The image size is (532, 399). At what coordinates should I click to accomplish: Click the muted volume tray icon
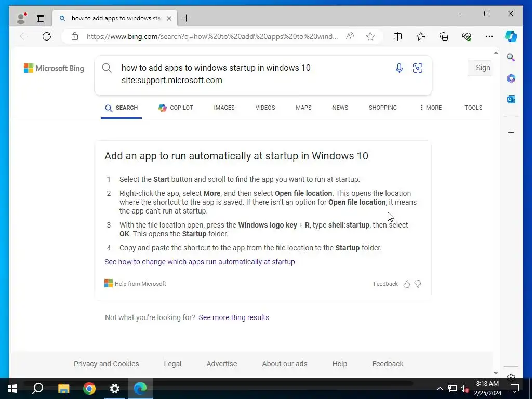[x=464, y=389]
